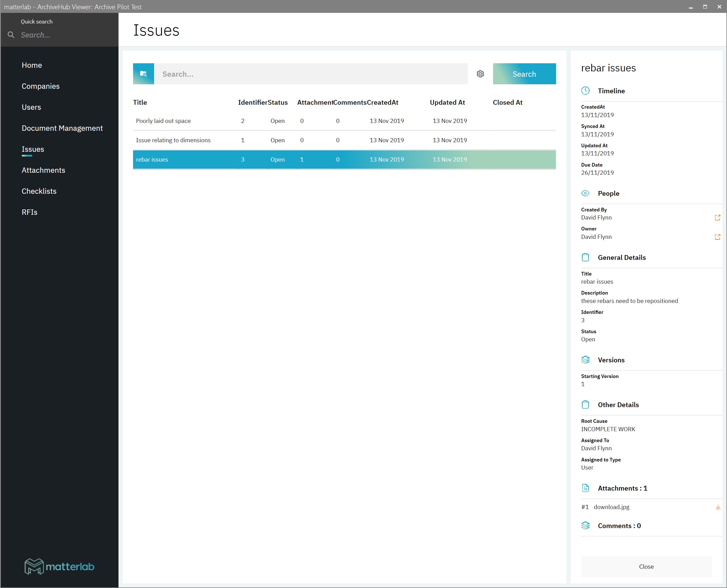Click the People eye icon
Screen dimensions: 727x588
[585, 193]
